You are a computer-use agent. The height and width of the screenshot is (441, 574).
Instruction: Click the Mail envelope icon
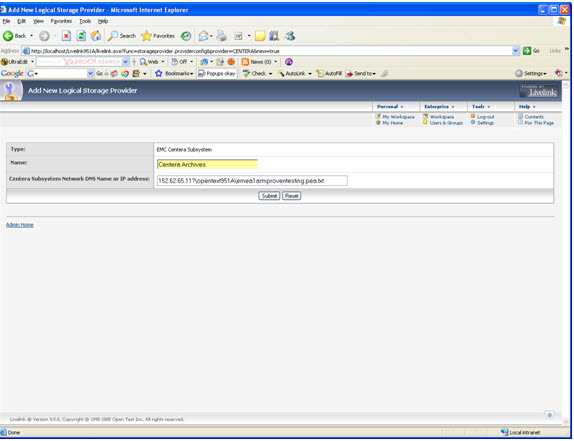pyautogui.click(x=203, y=36)
